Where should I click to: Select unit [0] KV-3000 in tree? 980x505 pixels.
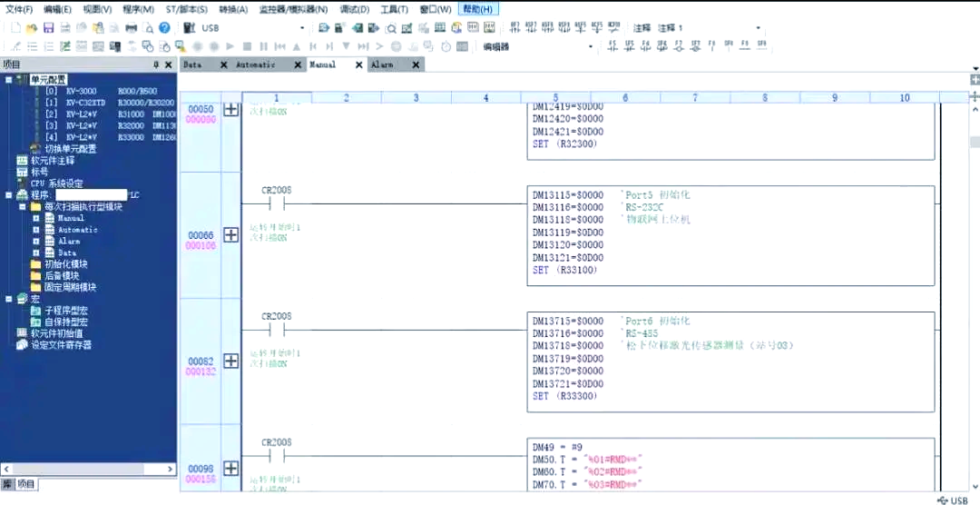(x=102, y=91)
